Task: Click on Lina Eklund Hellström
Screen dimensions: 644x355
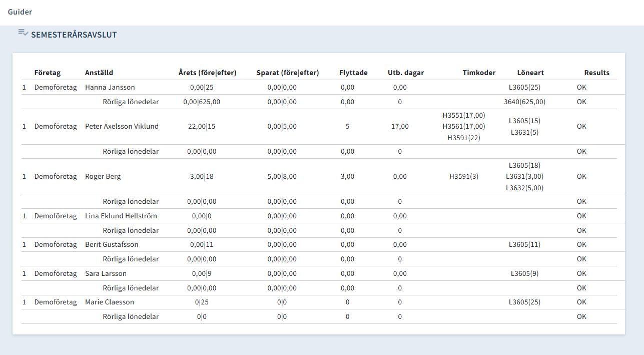Action: [121, 216]
